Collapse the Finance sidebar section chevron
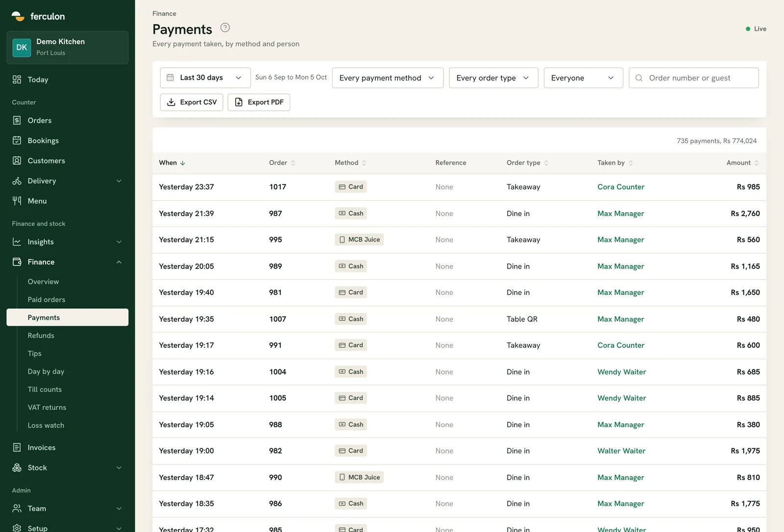 pos(119,262)
